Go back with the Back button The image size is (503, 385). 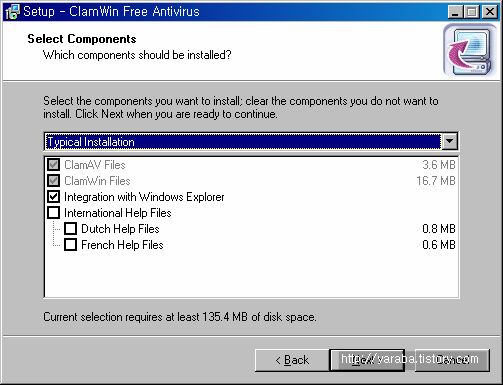click(x=292, y=360)
